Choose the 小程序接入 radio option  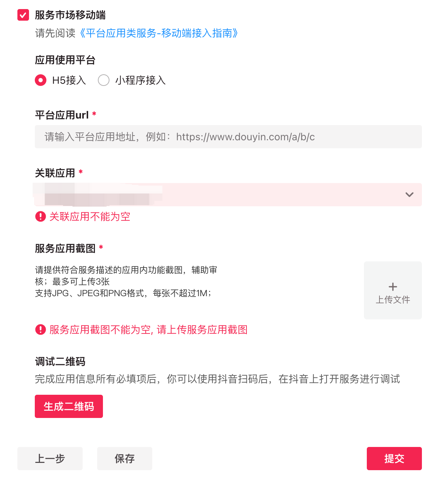tap(104, 80)
